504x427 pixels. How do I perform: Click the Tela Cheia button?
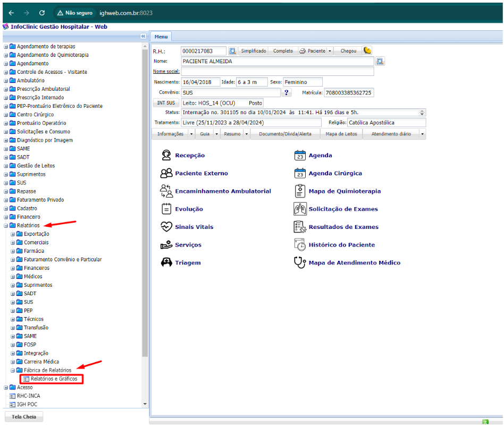[x=24, y=417]
